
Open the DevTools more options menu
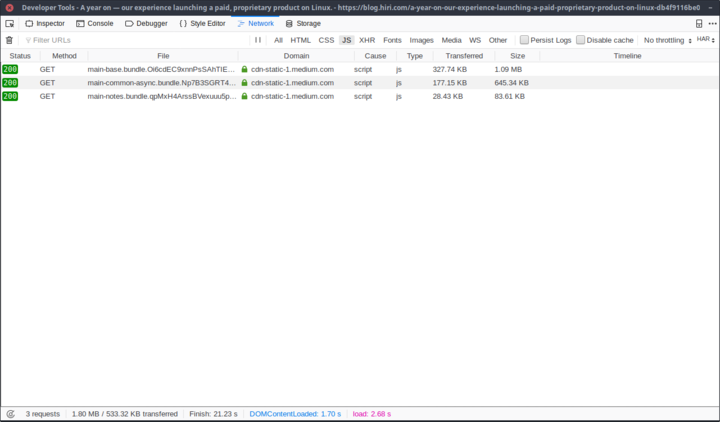[x=711, y=23]
